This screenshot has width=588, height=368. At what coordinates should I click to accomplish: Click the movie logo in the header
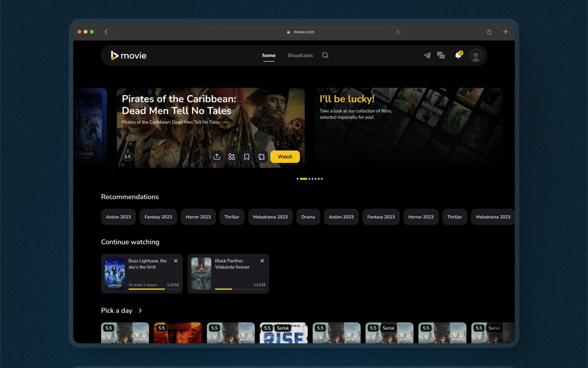[129, 56]
